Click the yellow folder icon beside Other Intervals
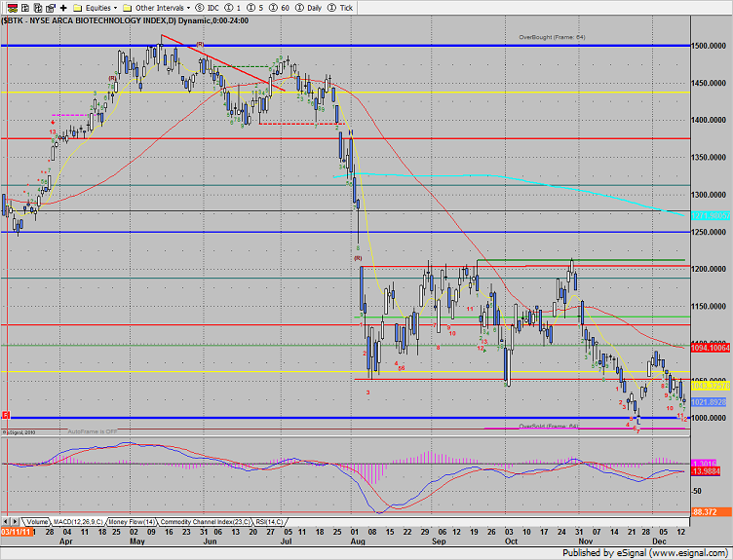 [127, 8]
